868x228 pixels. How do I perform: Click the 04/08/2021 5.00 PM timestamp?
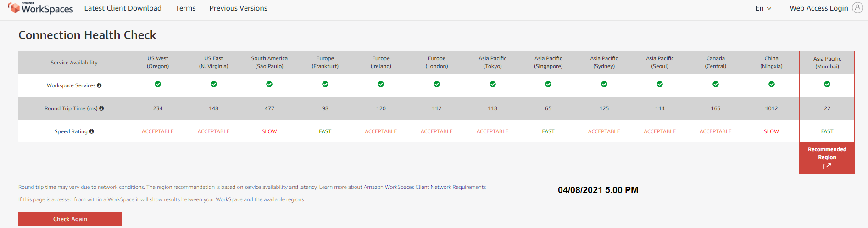pos(598,190)
